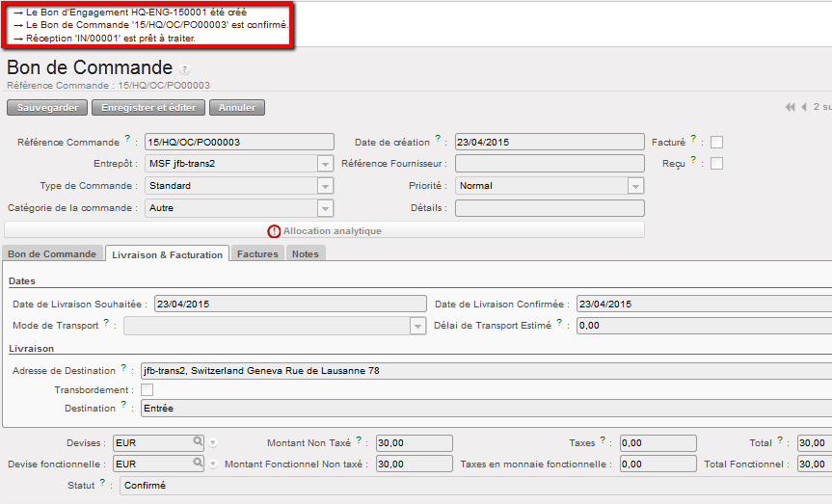Switch to the Factures tab

click(x=257, y=253)
